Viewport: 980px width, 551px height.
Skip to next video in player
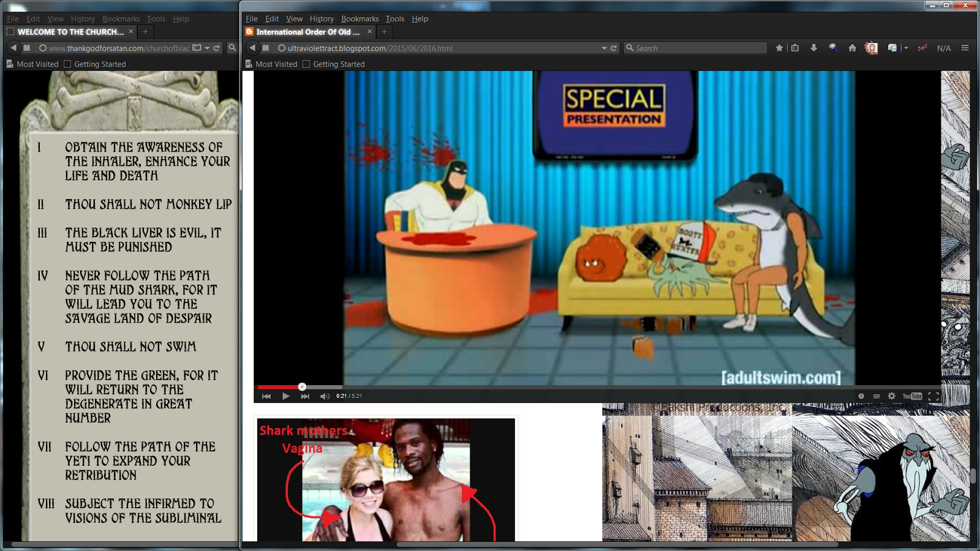(x=305, y=396)
